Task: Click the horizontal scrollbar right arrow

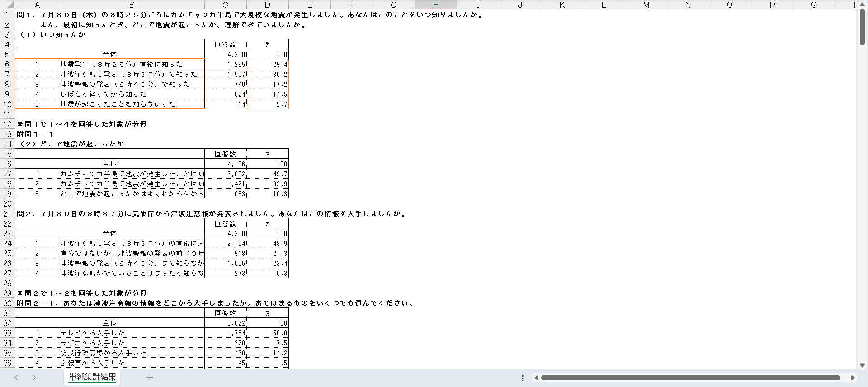Action: pos(853,378)
